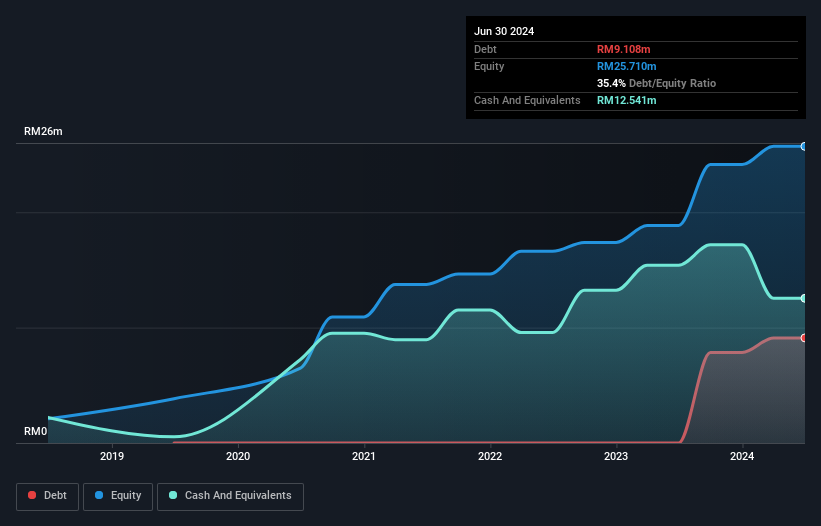Click the 2019 axis label
This screenshot has height=526, width=821.
click(112, 456)
